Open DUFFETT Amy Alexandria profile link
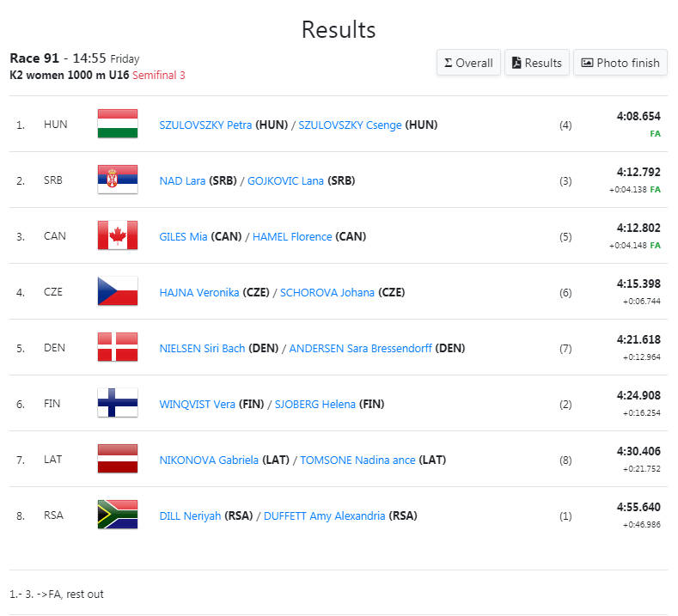678x616 pixels. pyautogui.click(x=324, y=515)
